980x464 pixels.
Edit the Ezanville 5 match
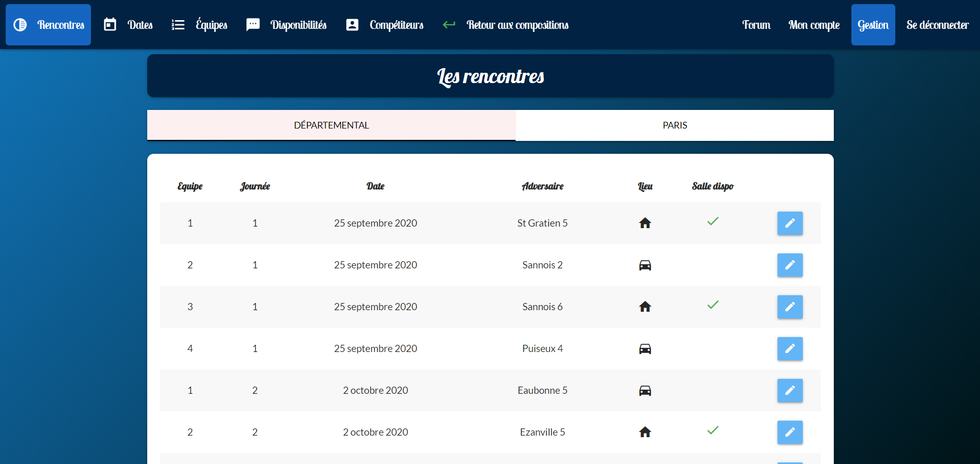point(790,432)
